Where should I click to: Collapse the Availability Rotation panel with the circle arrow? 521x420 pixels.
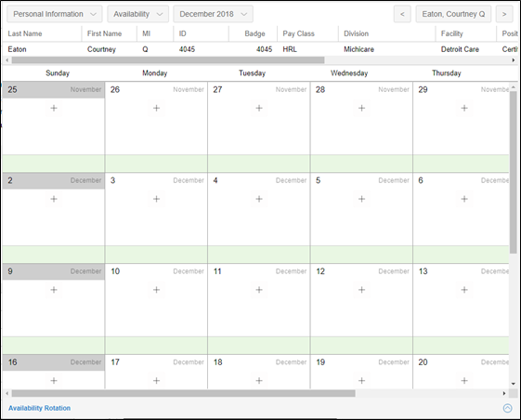[x=507, y=408]
